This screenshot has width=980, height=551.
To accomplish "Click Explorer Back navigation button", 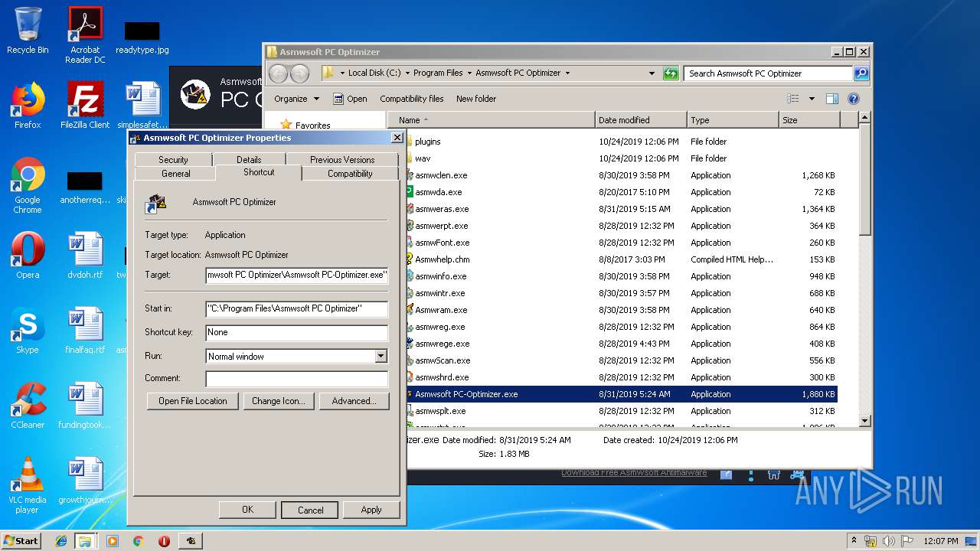I will [x=278, y=73].
